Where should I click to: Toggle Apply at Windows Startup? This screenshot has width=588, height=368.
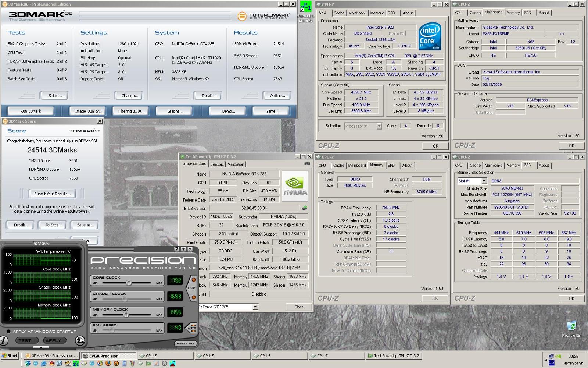[8, 331]
